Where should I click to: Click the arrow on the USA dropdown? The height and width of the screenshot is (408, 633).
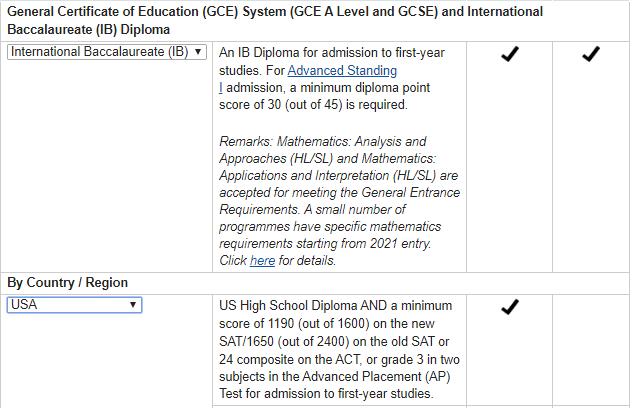coord(133,305)
